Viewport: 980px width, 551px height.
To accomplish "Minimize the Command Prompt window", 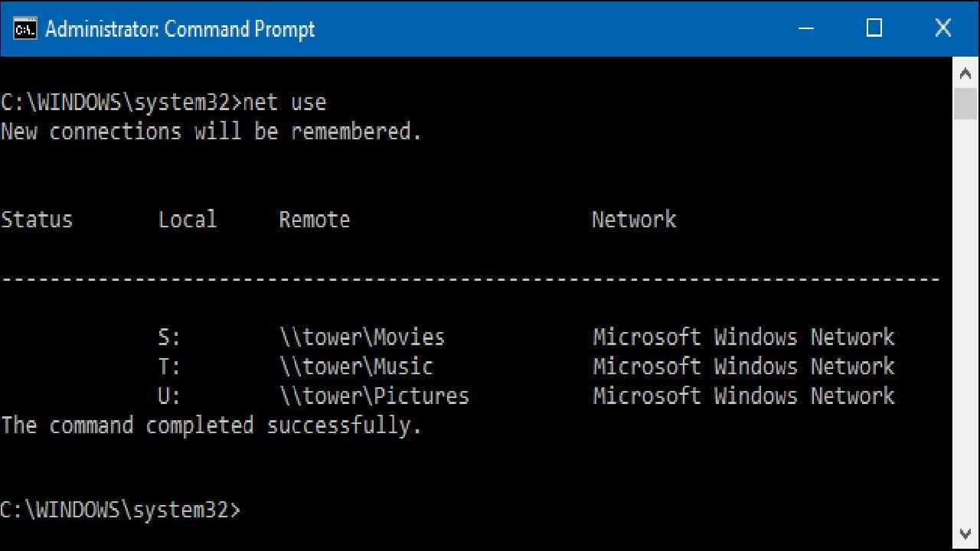I will click(x=806, y=29).
